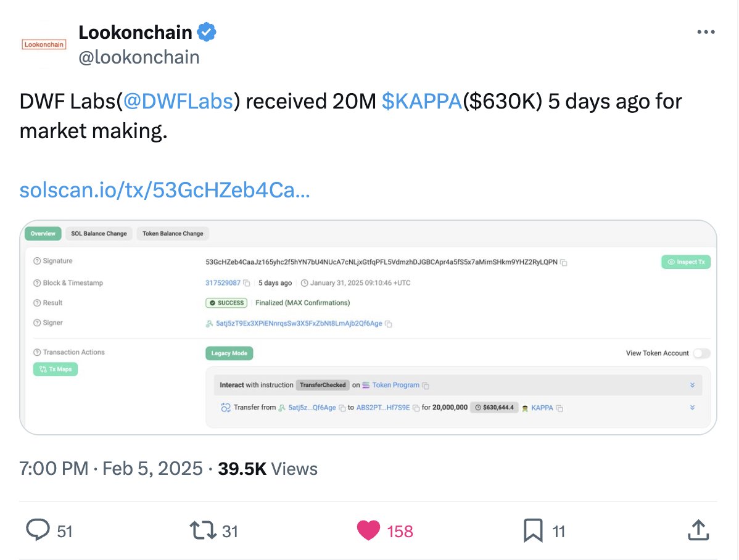Image resolution: width=739 pixels, height=560 pixels.
Task: Click the retweet icon
Action: (203, 530)
